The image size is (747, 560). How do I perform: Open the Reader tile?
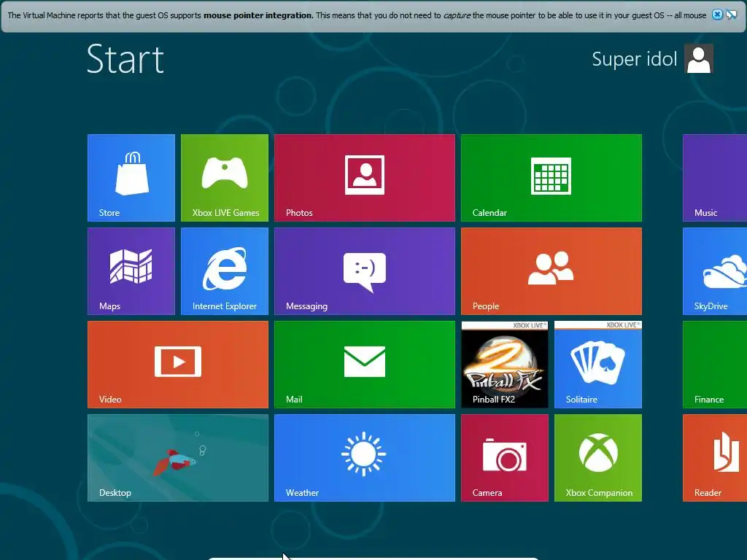coord(715,458)
